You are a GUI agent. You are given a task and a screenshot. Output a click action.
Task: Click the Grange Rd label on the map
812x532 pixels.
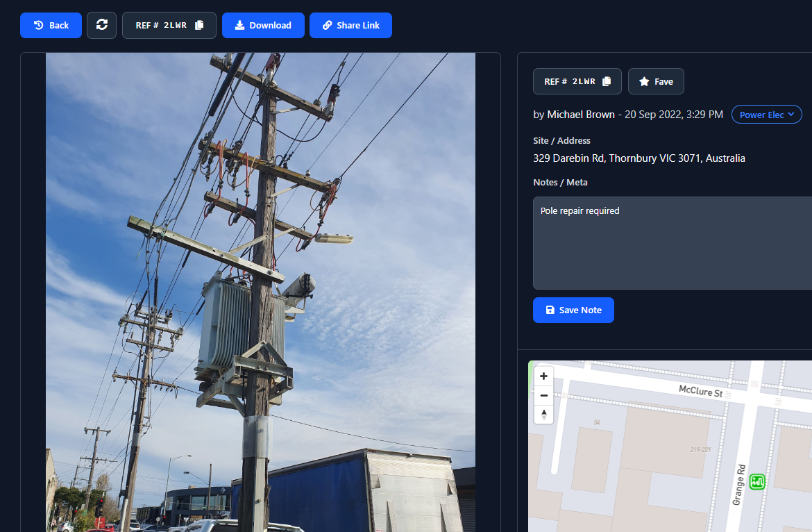pyautogui.click(x=739, y=485)
